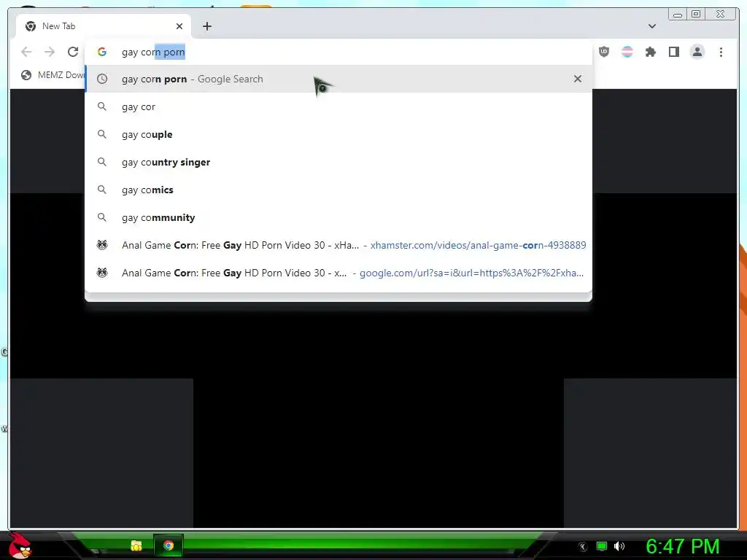Open the profile avatar menu
This screenshot has width=747, height=560.
pos(697,52)
